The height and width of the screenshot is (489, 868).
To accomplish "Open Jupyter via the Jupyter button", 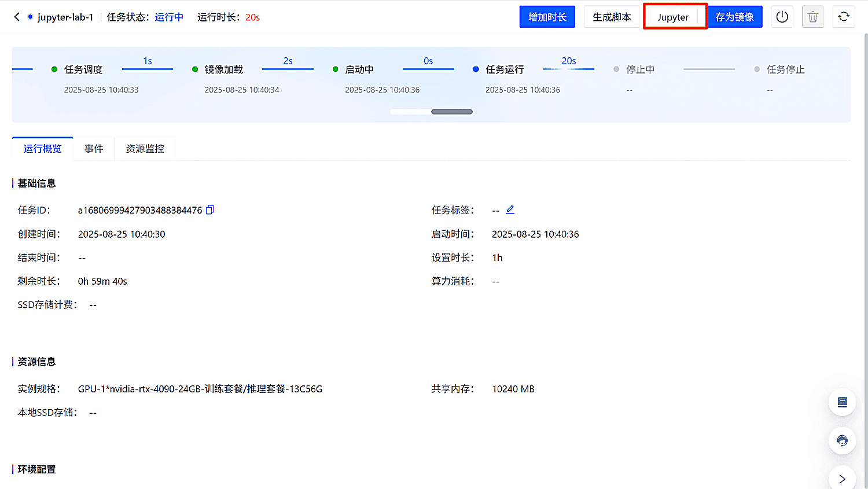I will pos(673,17).
